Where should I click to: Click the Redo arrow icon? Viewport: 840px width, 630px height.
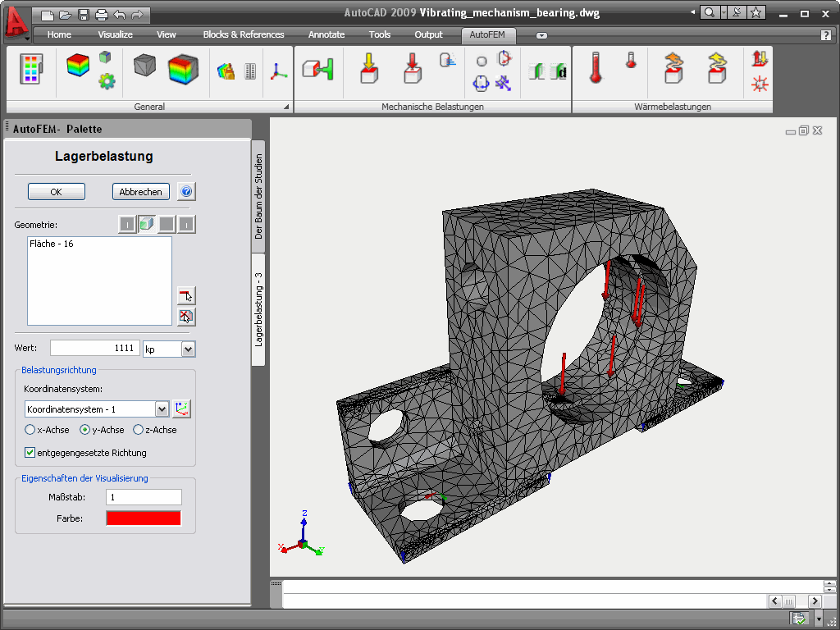click(137, 15)
